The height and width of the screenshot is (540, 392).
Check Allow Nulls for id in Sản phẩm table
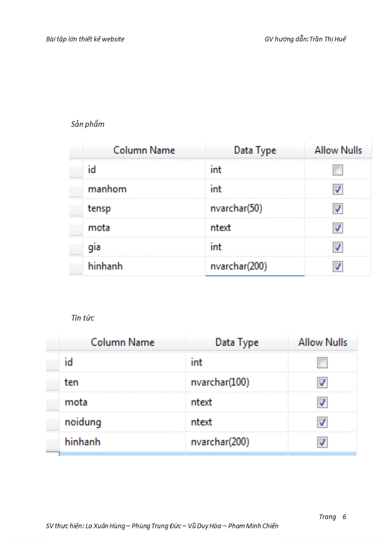338,170
